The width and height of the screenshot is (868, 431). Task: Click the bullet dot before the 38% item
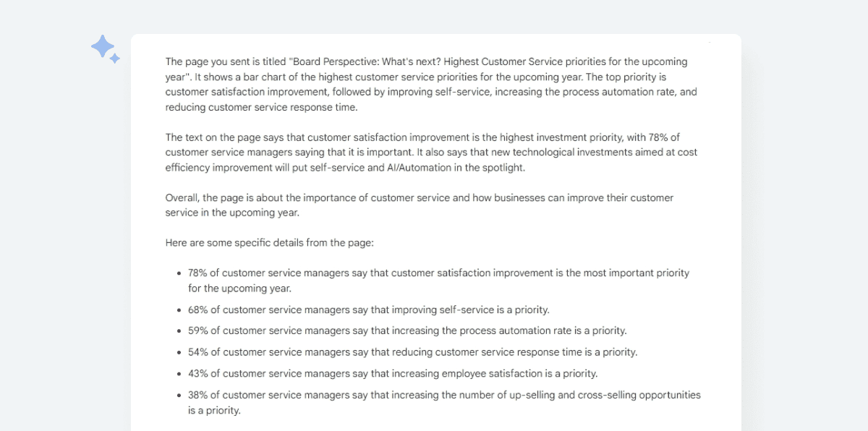pos(179,396)
